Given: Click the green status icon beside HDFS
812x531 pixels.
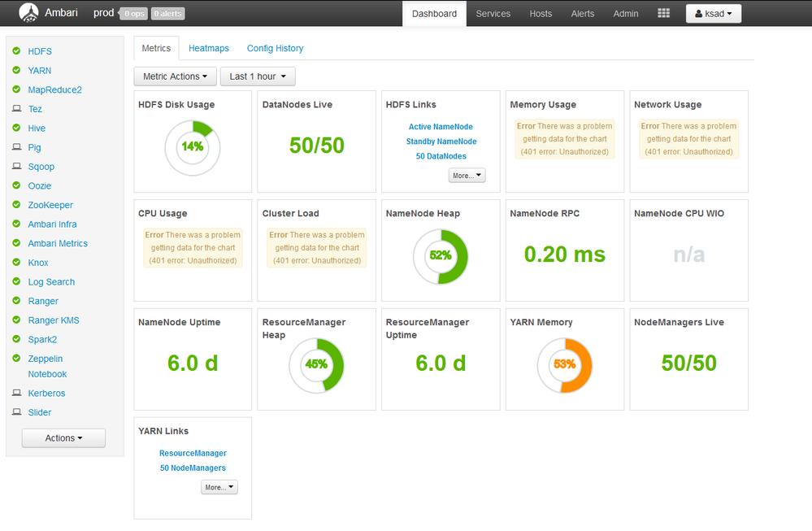Looking at the screenshot, I should [16, 50].
